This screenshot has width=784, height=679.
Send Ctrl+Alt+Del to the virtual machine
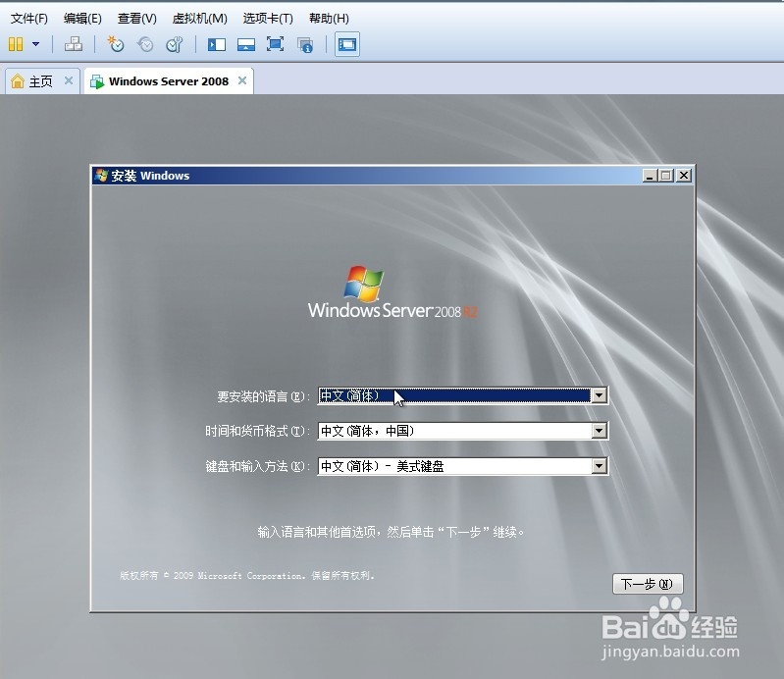click(x=74, y=44)
